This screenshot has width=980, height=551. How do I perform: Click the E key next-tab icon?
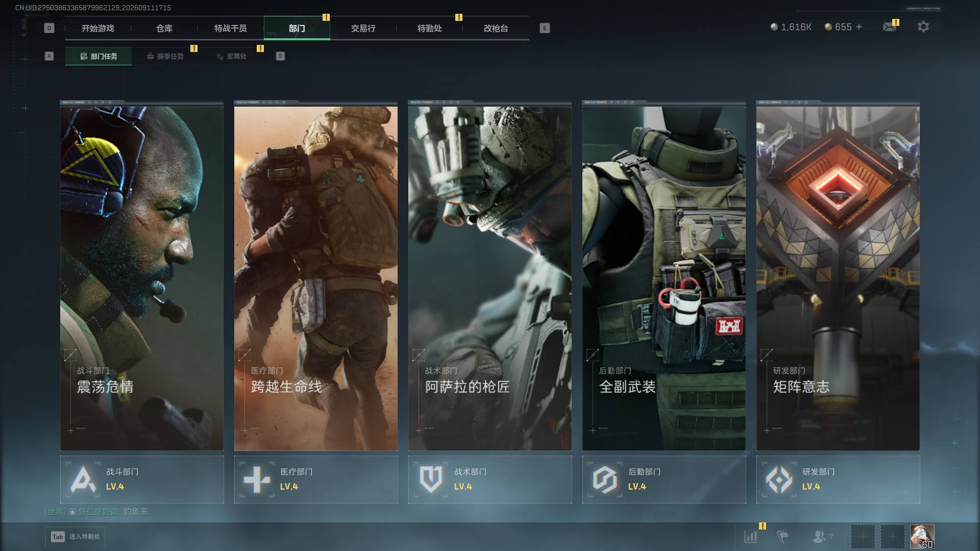(545, 28)
